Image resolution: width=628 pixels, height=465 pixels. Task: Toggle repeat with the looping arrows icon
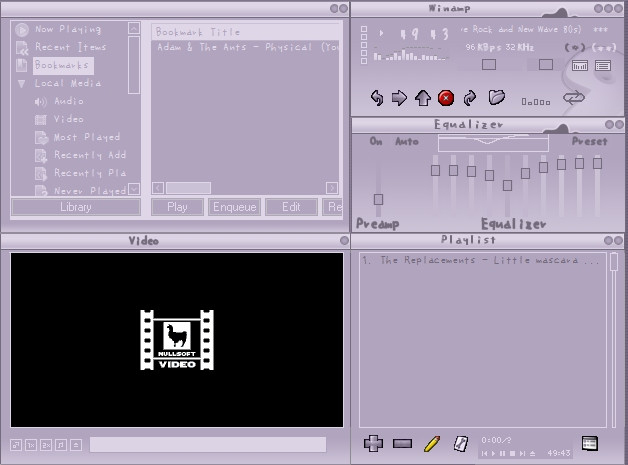(574, 98)
